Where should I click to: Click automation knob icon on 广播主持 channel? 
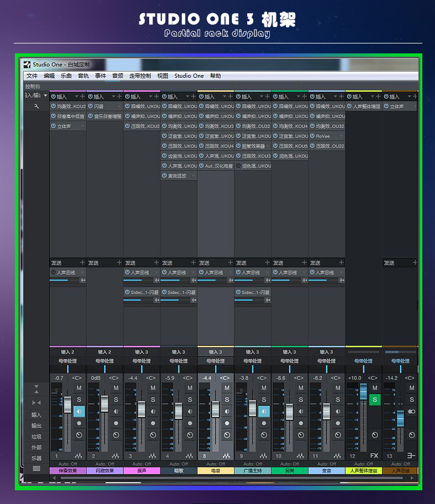[264, 435]
